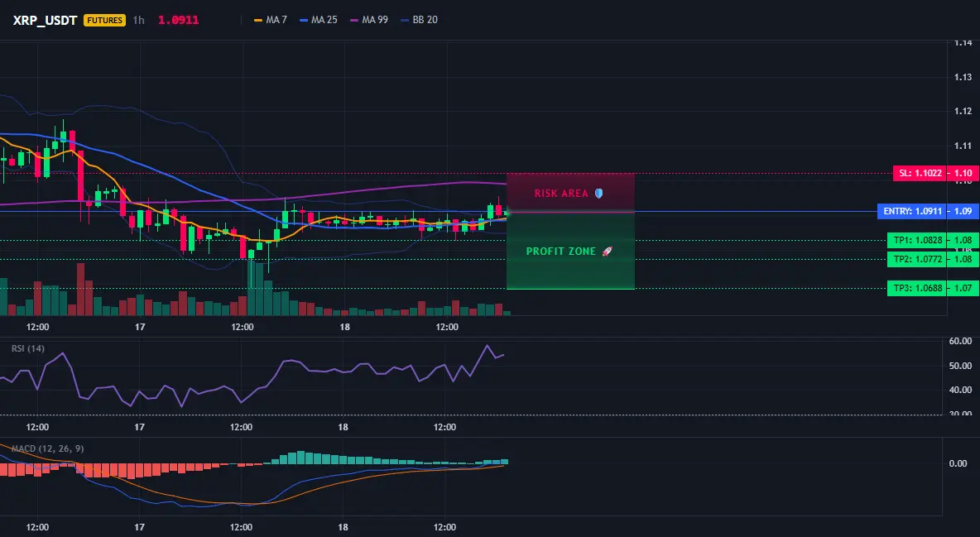The width and height of the screenshot is (980, 537).
Task: Click the current price 1.0911 in header
Action: 178,20
